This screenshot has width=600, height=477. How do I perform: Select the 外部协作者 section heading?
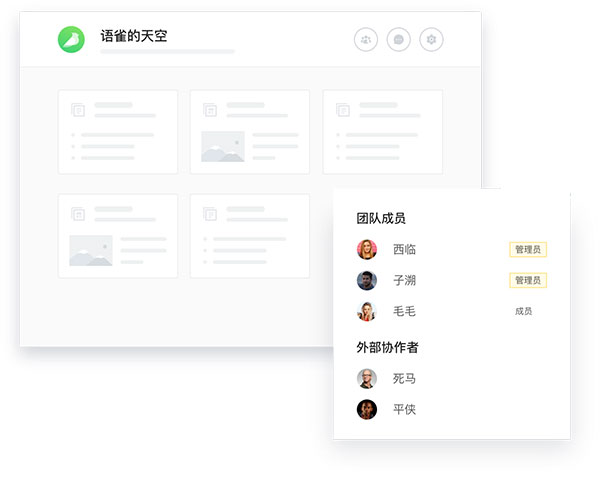point(387,347)
